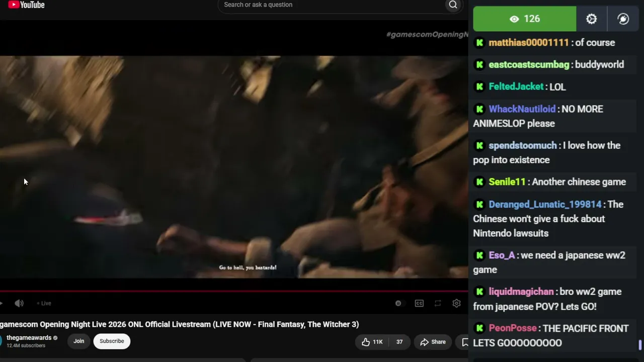
Task: Click the Share button
Action: coord(433,342)
